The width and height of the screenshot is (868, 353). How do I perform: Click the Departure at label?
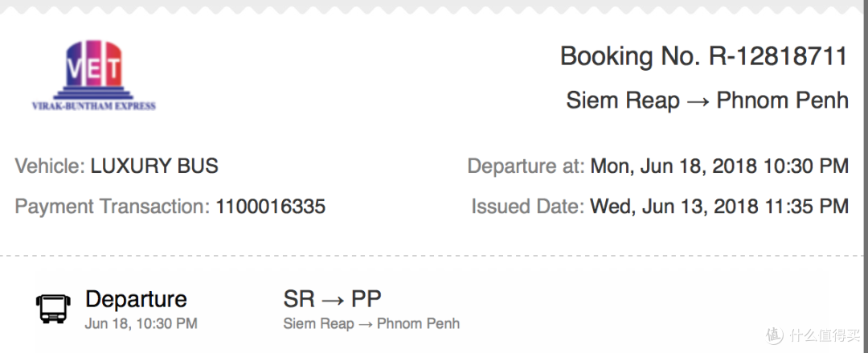[526, 166]
